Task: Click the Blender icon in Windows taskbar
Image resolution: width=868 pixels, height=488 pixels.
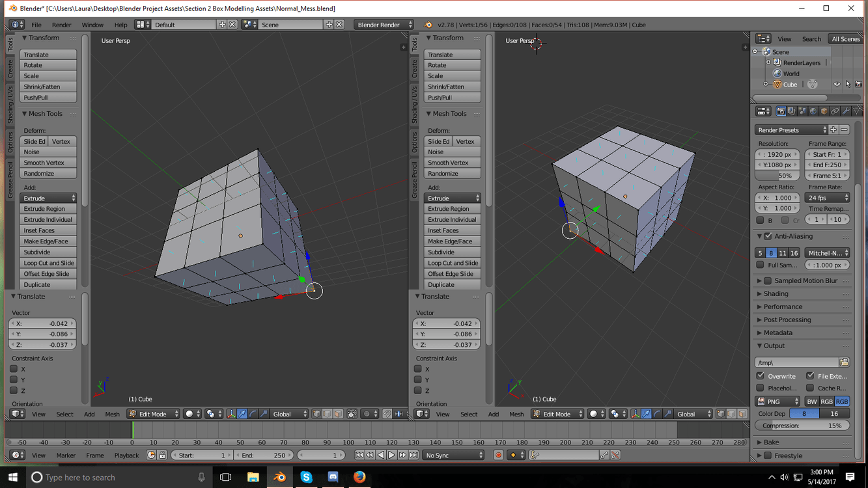Action: pos(279,477)
